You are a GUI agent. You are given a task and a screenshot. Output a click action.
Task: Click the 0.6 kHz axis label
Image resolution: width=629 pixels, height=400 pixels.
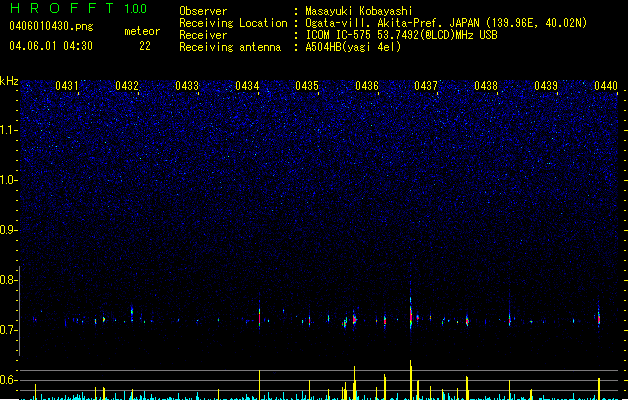(8, 380)
